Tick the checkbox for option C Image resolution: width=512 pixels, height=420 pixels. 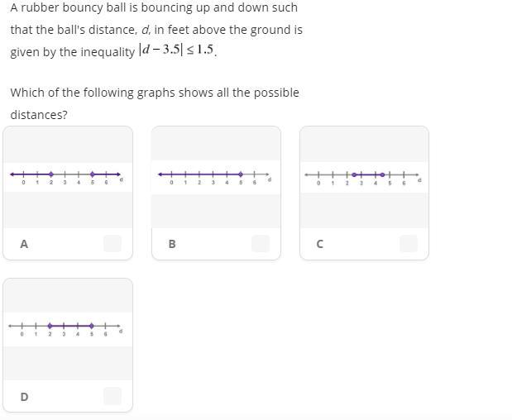click(x=408, y=243)
